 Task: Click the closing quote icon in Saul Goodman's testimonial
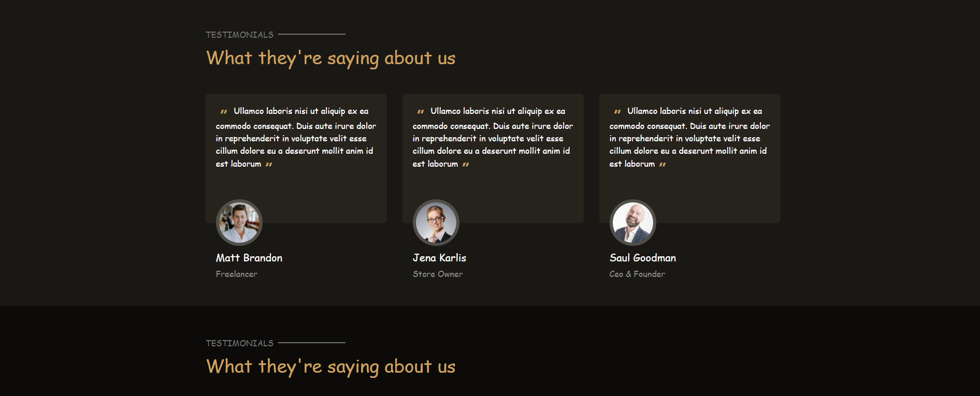pos(662,165)
